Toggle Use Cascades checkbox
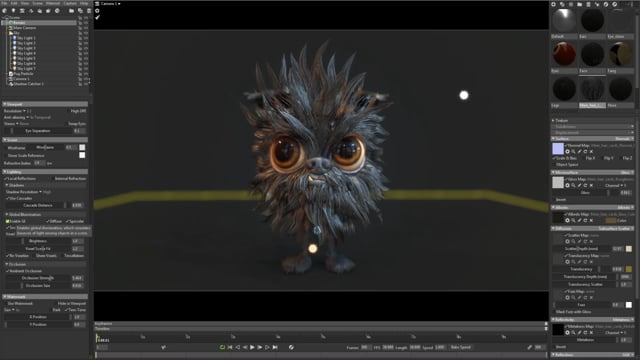Viewport: 640px width, 360px height. coord(7,198)
